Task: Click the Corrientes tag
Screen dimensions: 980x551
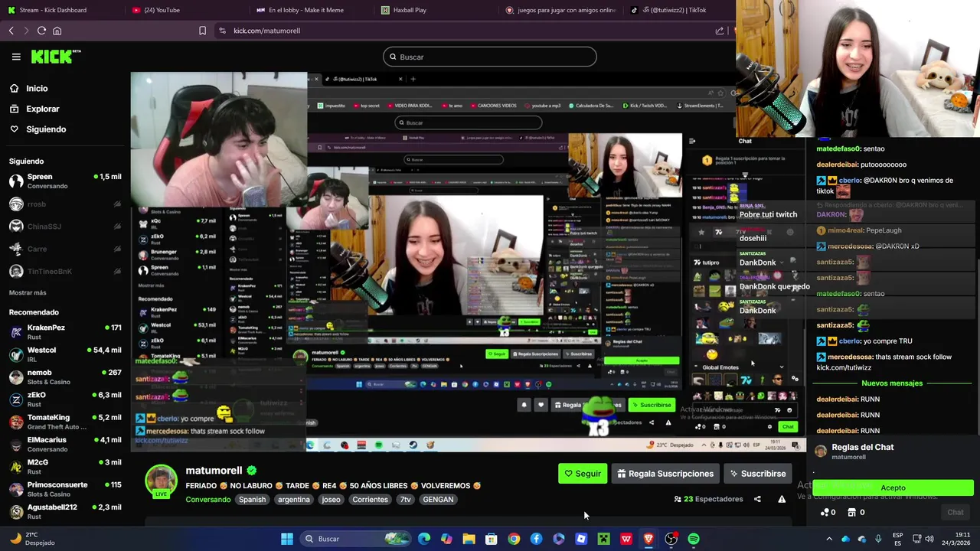Action: pos(370,500)
